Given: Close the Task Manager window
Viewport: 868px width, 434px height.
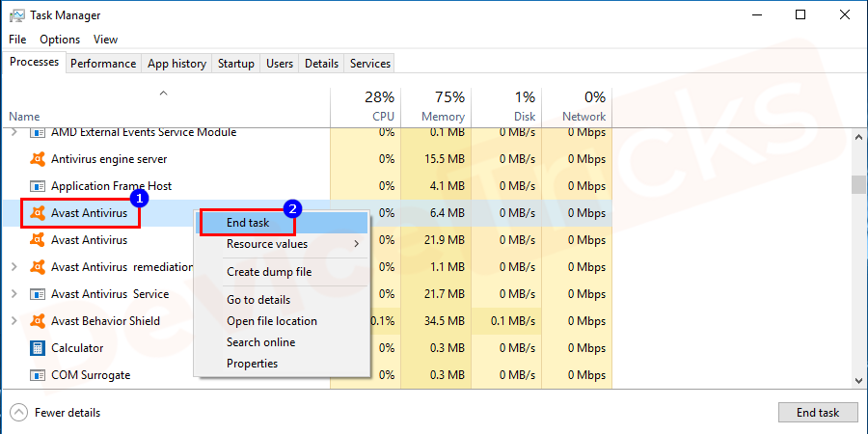Looking at the screenshot, I should pyautogui.click(x=844, y=14).
